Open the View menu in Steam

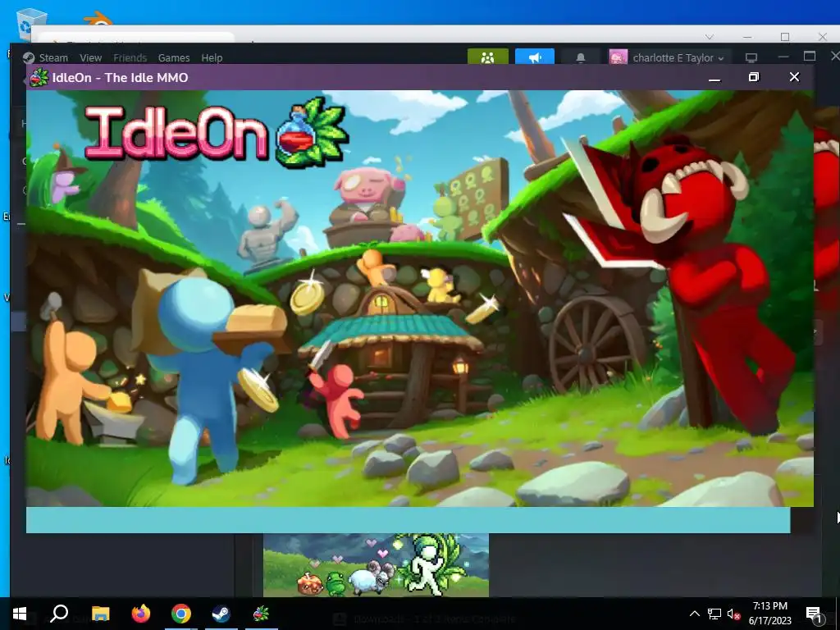90,58
